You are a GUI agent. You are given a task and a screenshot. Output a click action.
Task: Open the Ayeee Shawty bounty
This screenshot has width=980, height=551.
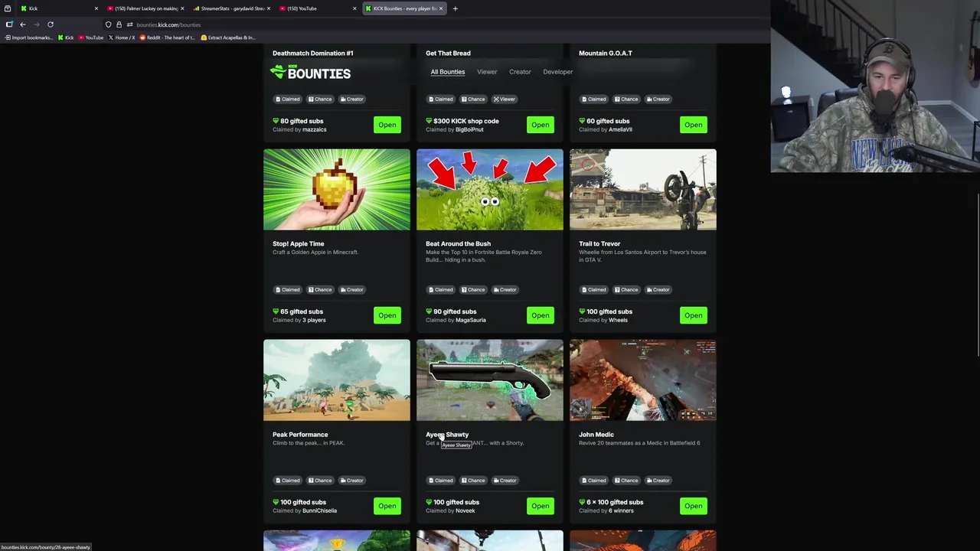540,506
